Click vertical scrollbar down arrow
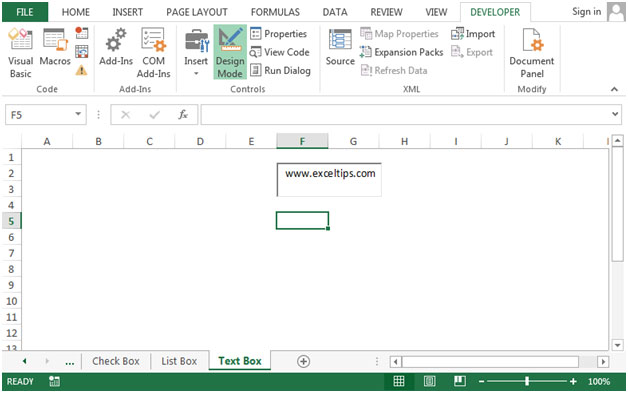 pyautogui.click(x=618, y=345)
